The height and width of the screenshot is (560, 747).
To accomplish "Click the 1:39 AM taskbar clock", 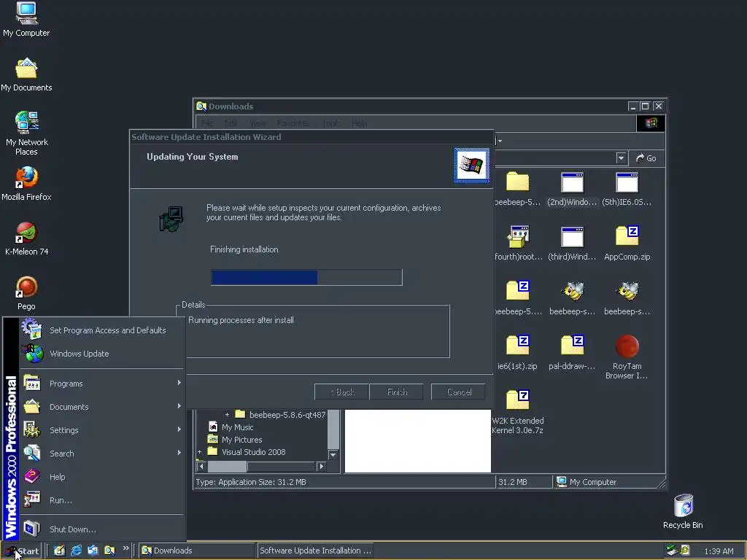I will pos(719,551).
